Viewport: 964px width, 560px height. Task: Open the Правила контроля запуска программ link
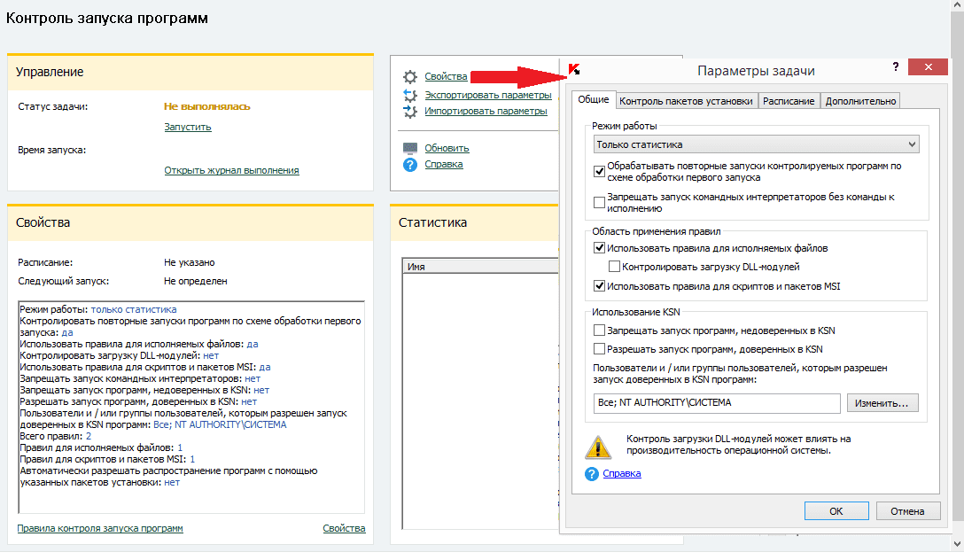tap(100, 529)
